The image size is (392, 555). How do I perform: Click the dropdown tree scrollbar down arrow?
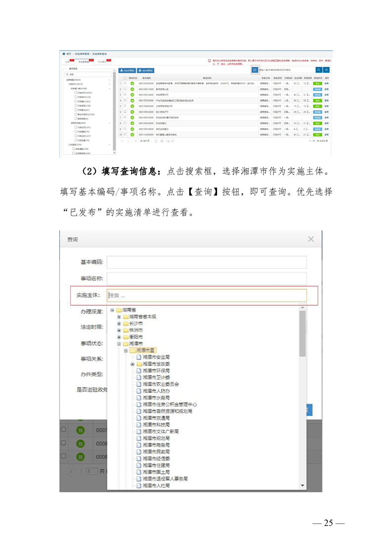coord(303,486)
